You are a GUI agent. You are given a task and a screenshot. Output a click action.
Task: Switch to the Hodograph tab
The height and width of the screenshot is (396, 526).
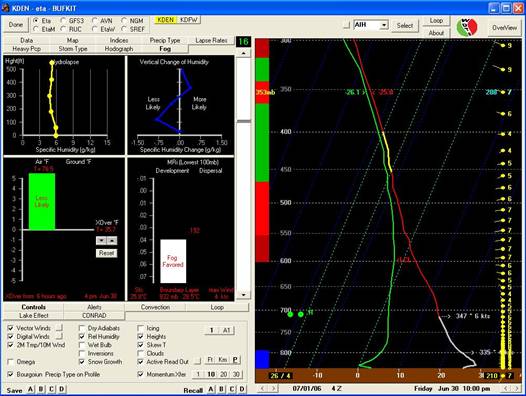(x=119, y=49)
